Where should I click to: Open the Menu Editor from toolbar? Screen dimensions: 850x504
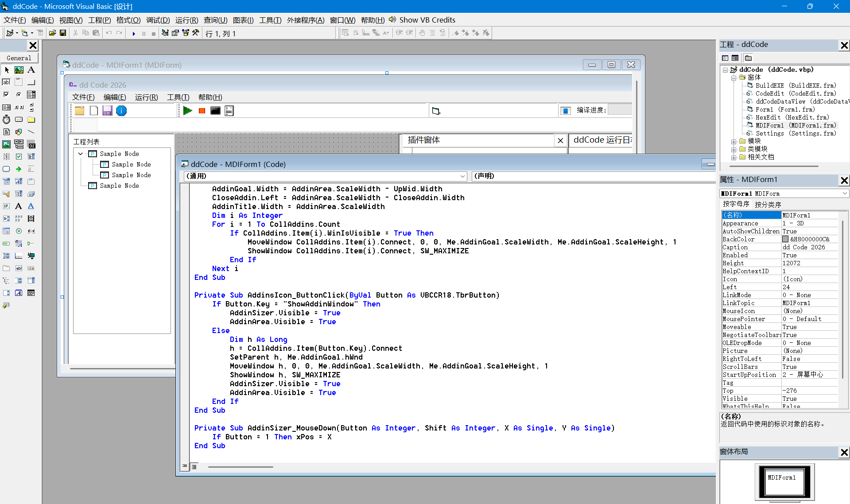(x=40, y=33)
